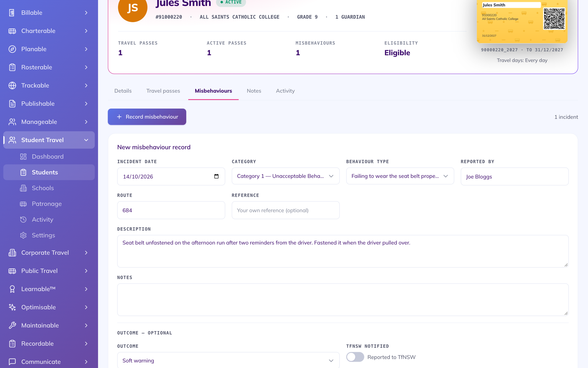588x368 pixels.
Task: Expand the Corporate Travel menu chevron
Action: (86, 253)
